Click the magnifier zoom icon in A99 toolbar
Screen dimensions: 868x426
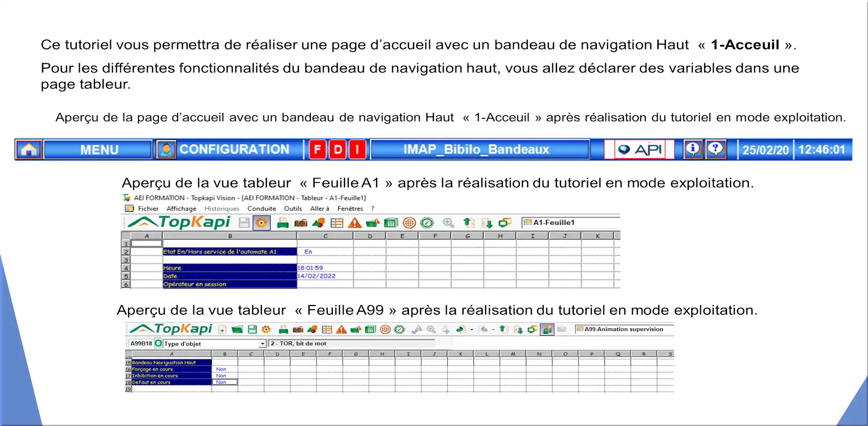(x=431, y=330)
